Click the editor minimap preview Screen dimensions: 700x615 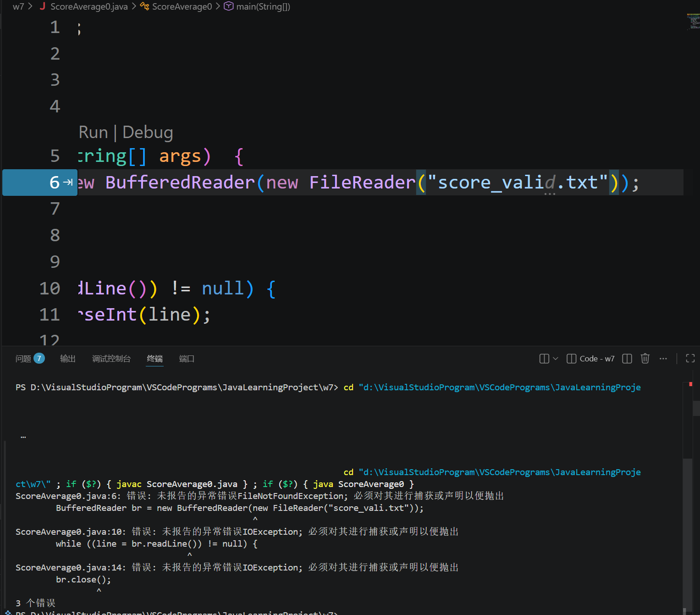[693, 22]
